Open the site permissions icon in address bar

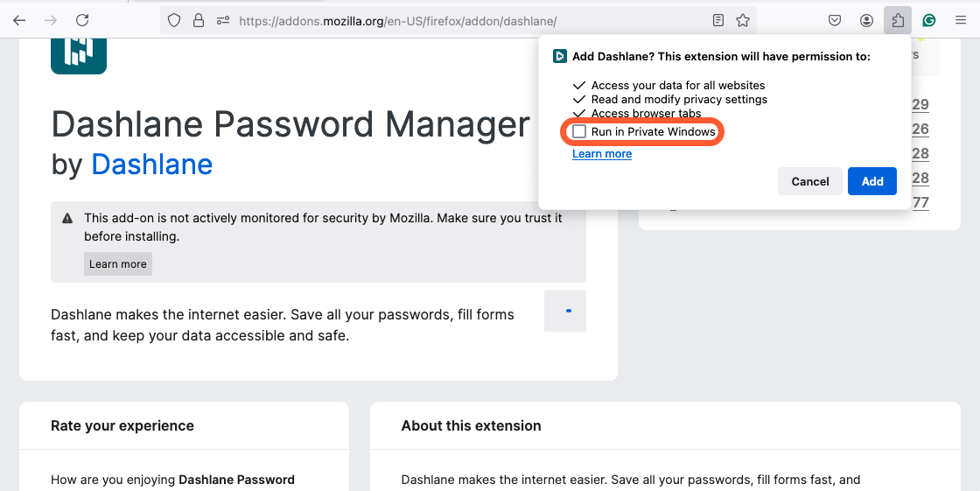223,21
